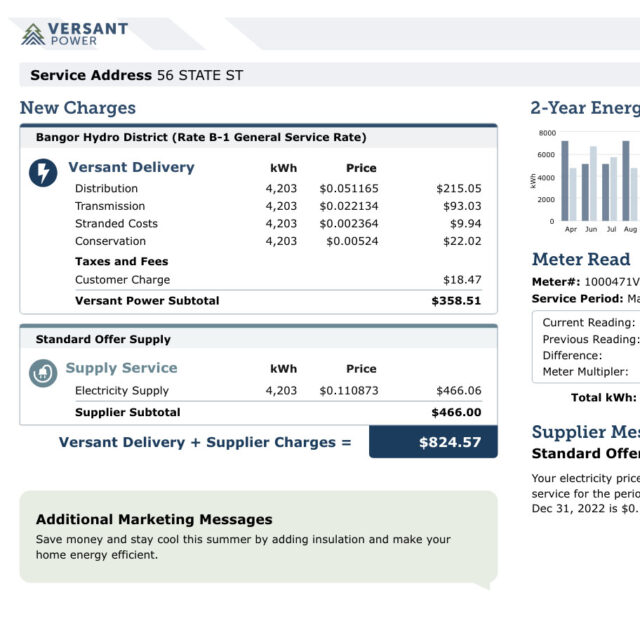
Task: Click the dark Apr bar in energy chart
Action: [x=565, y=181]
